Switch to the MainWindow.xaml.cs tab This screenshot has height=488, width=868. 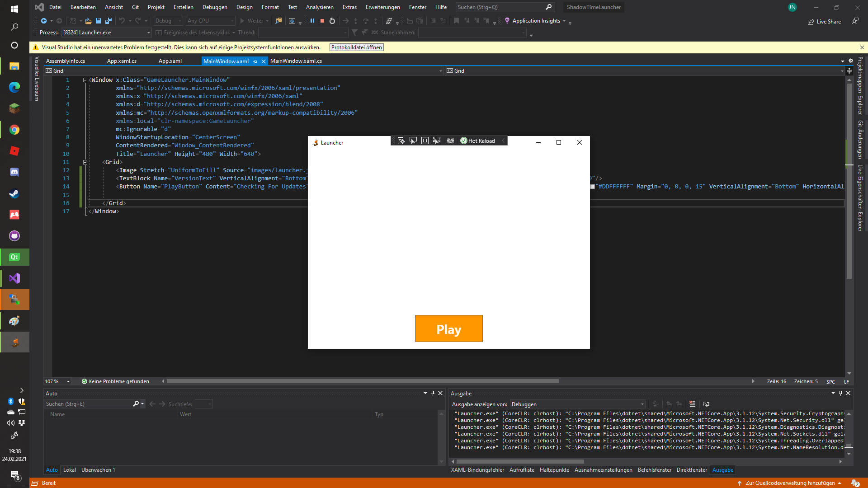(x=296, y=61)
